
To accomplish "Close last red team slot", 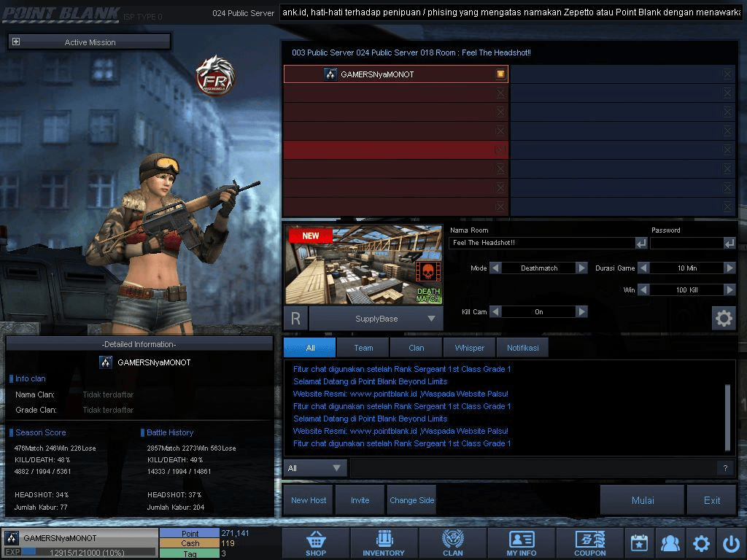I will click(x=500, y=206).
